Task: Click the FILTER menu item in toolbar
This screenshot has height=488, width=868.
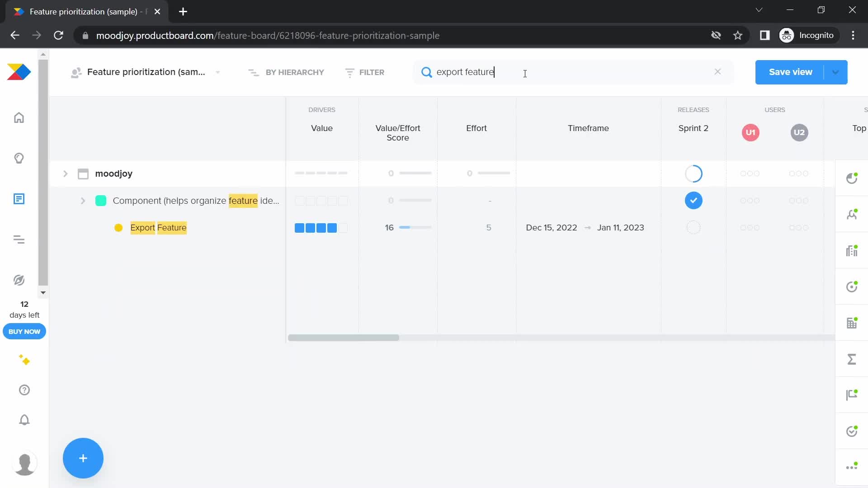Action: [x=365, y=72]
